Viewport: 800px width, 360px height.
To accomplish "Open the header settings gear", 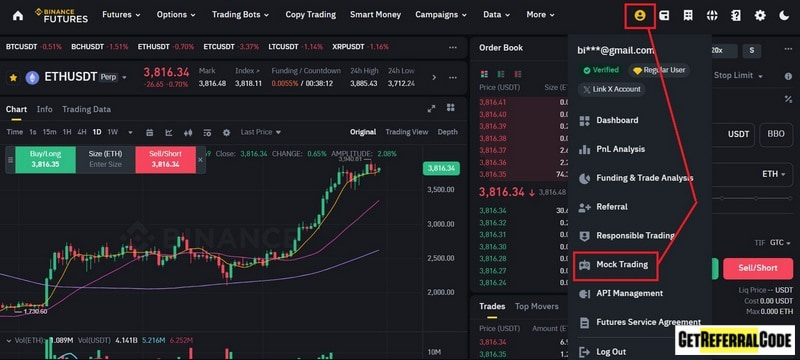I will tap(760, 15).
